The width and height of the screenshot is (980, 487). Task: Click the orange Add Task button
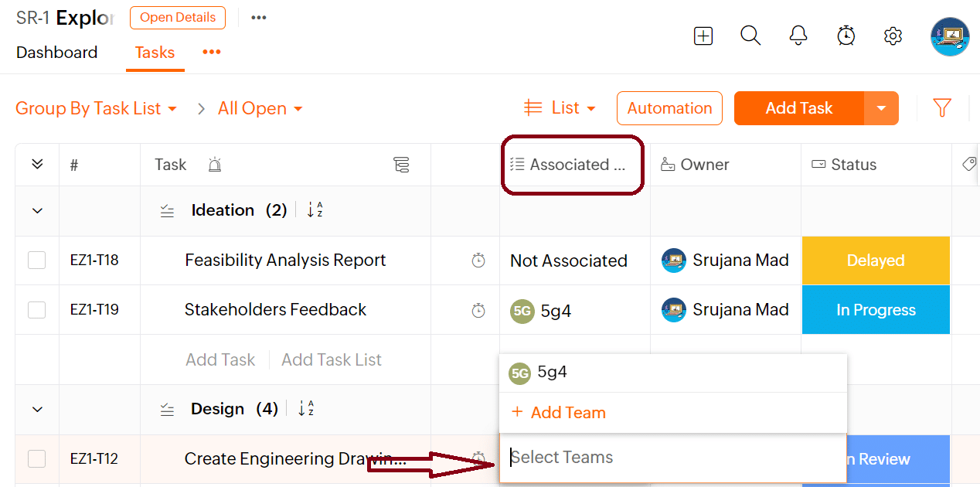(799, 108)
